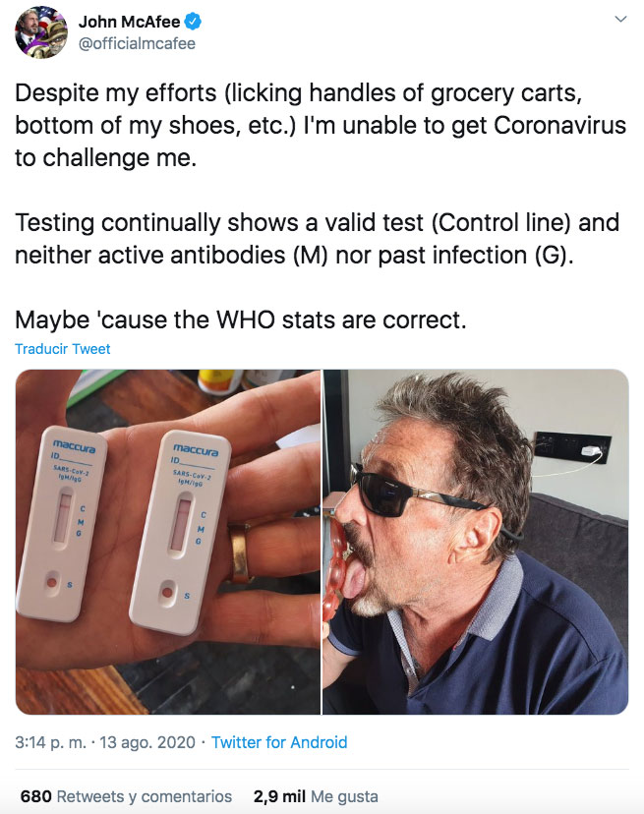
Task: View the 680 Retweets y comentarios list
Action: coord(126,796)
